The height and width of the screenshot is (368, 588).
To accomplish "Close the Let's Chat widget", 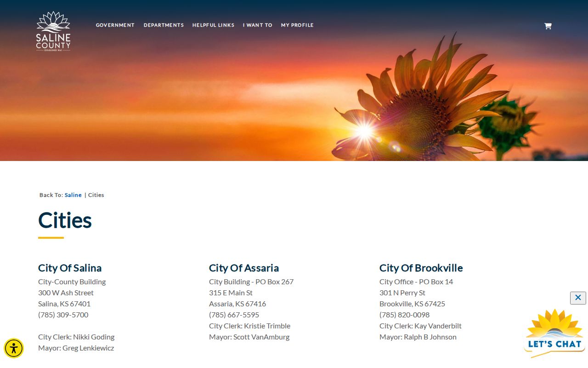I will [578, 298].
